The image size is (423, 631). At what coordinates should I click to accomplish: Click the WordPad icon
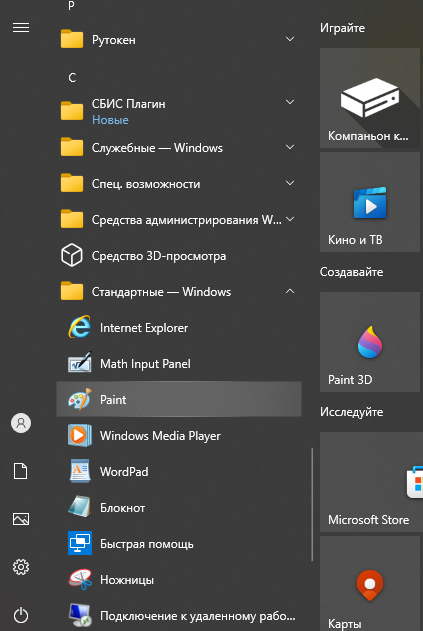pos(80,471)
